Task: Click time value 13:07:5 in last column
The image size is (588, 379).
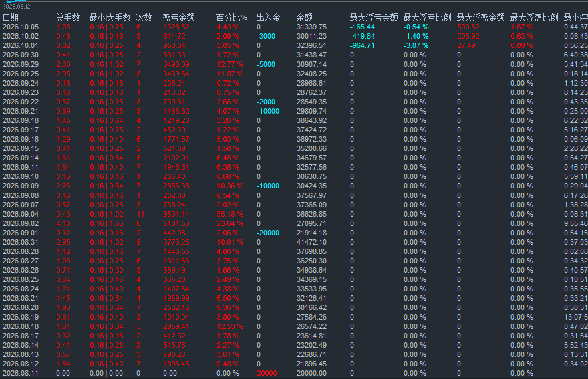Action: (575, 317)
